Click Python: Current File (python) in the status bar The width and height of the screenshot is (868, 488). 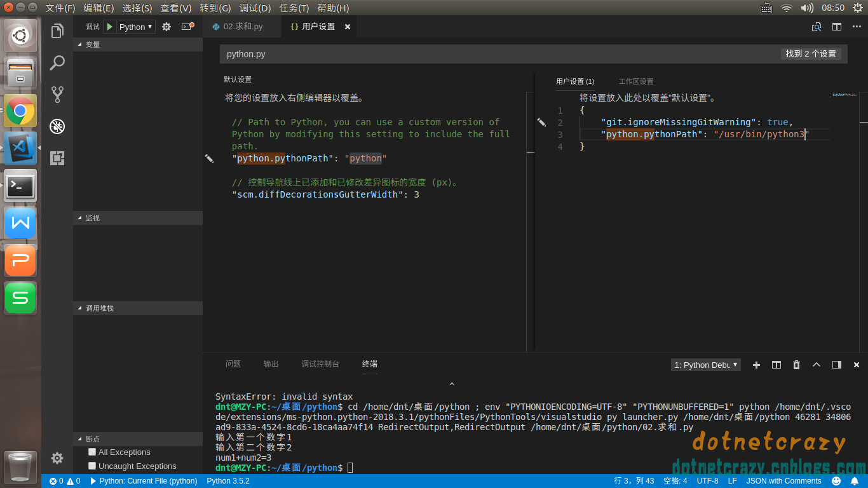point(144,481)
